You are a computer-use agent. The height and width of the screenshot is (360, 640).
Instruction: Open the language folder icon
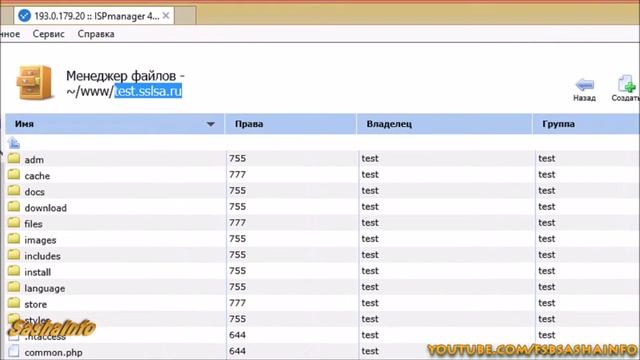pos(14,287)
